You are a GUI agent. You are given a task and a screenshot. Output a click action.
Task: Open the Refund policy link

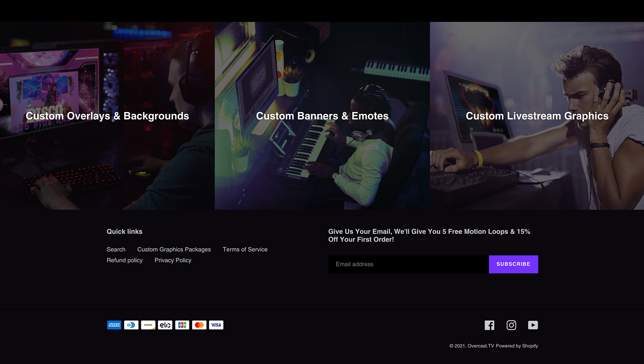[x=124, y=260]
